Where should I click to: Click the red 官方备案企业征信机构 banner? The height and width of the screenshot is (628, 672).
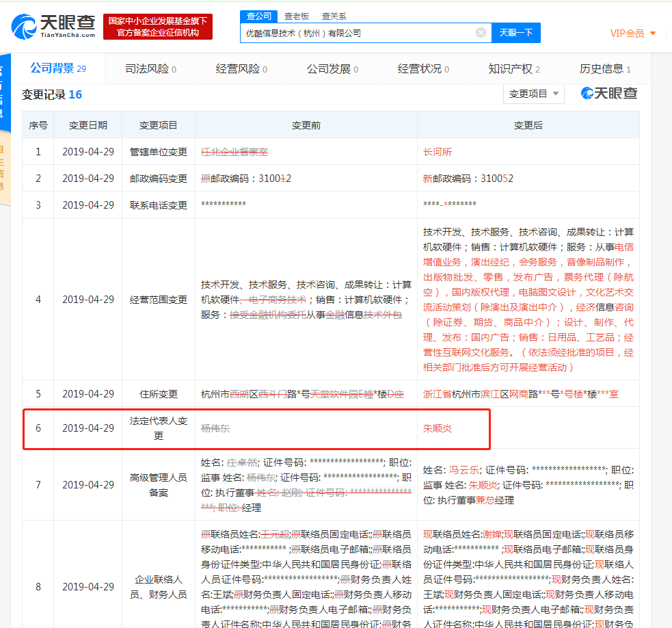[x=158, y=27]
